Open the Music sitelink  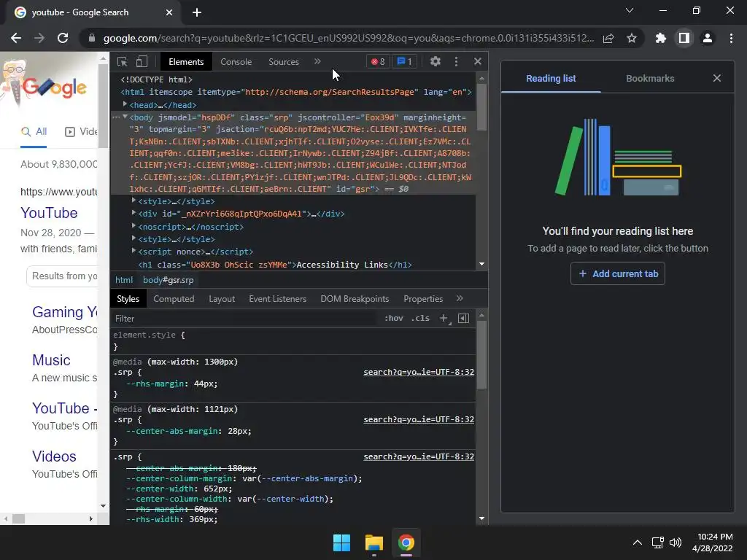tap(51, 360)
